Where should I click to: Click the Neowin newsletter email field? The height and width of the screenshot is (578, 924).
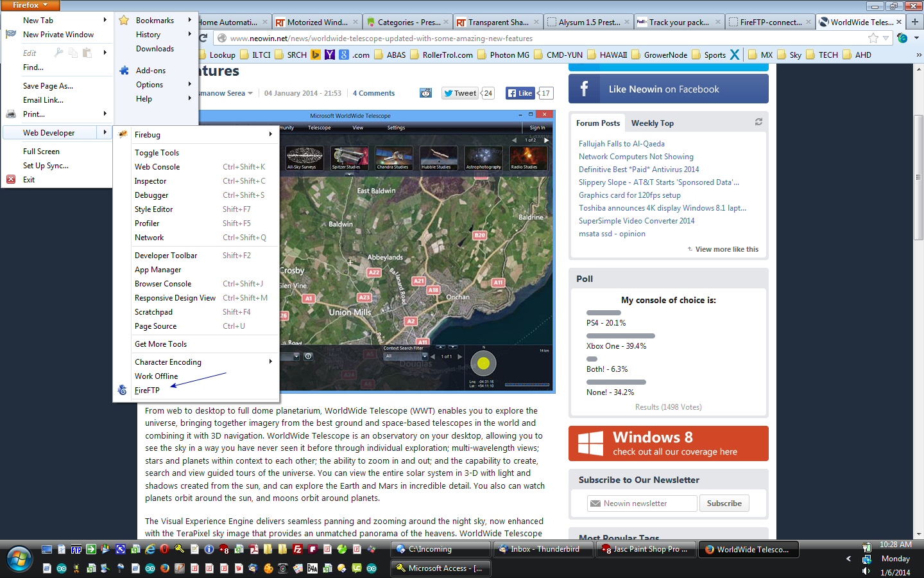point(642,504)
